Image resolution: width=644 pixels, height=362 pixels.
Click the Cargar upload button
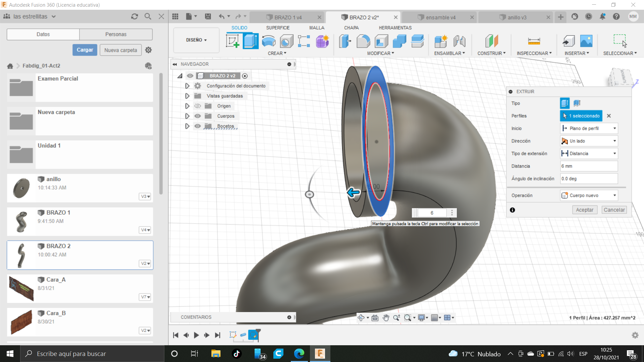click(x=85, y=50)
